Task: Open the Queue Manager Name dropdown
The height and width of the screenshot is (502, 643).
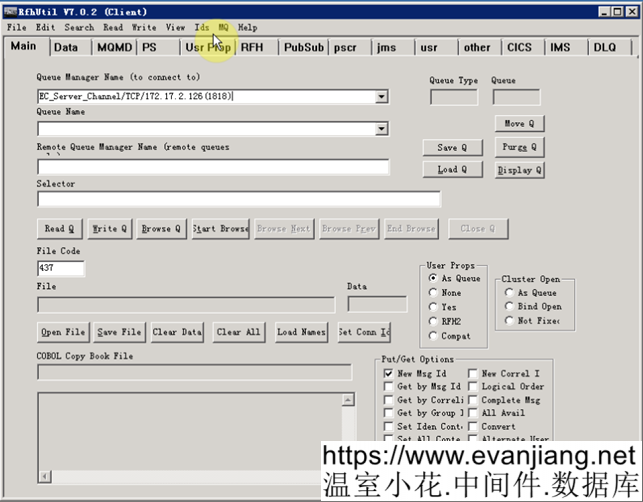Action: pos(381,97)
